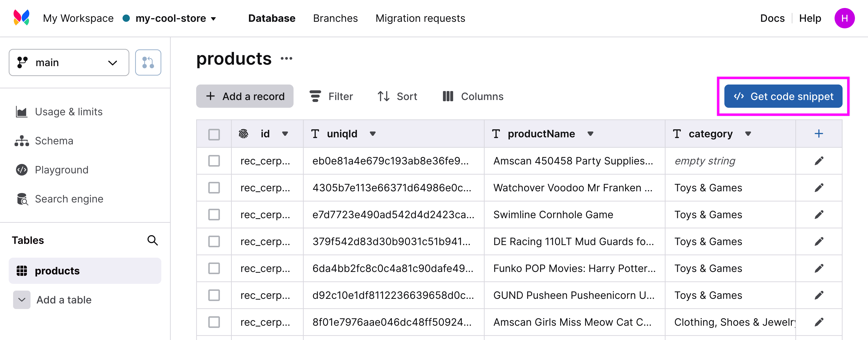Click the id column fingerprint icon
Image resolution: width=868 pixels, height=340 pixels.
tap(243, 134)
